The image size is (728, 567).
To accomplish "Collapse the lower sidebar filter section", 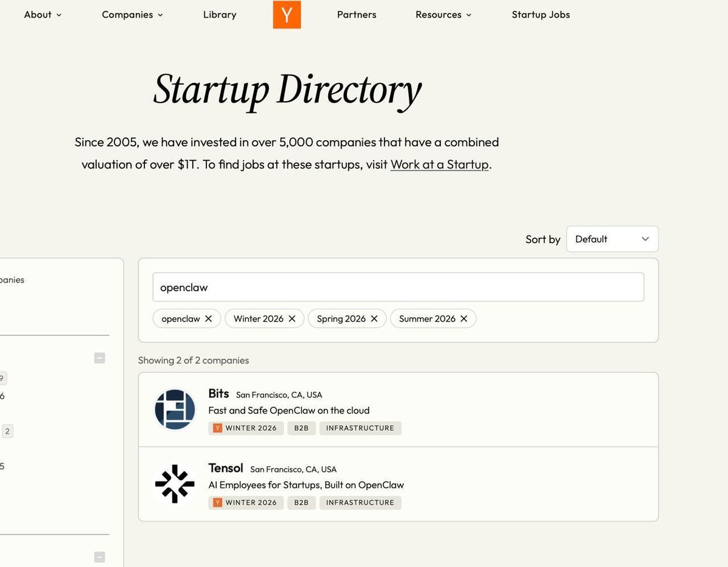I will pos(100,557).
